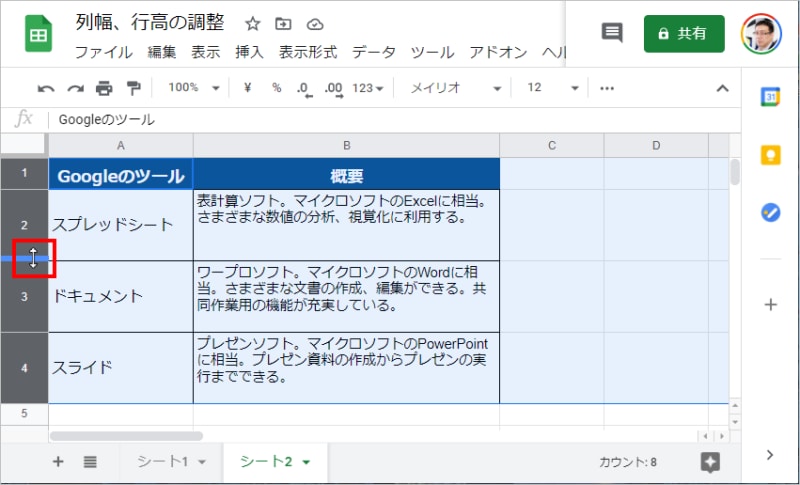The width and height of the screenshot is (800, 485).
Task: Open the データ menu
Action: click(x=373, y=52)
